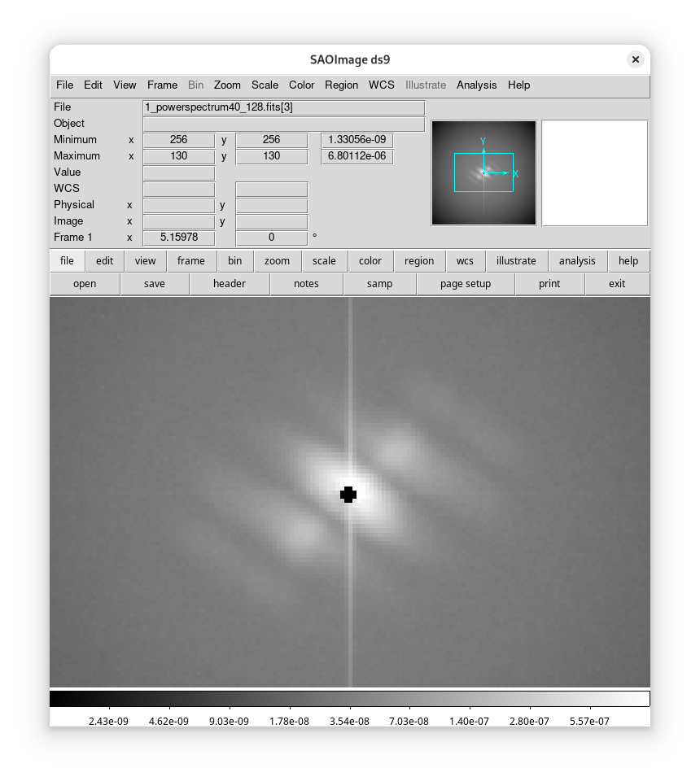Close the SAOImage ds9 window

click(635, 59)
